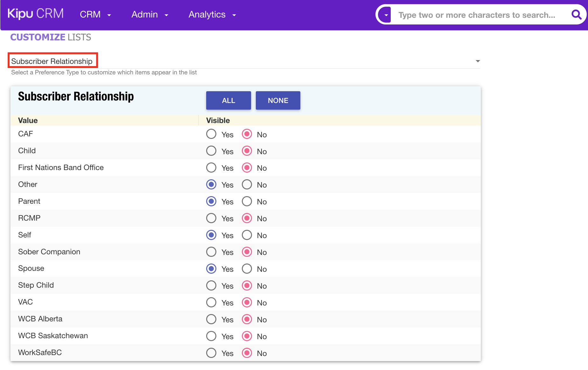Click the NONE button
588x370 pixels.
[x=278, y=100]
